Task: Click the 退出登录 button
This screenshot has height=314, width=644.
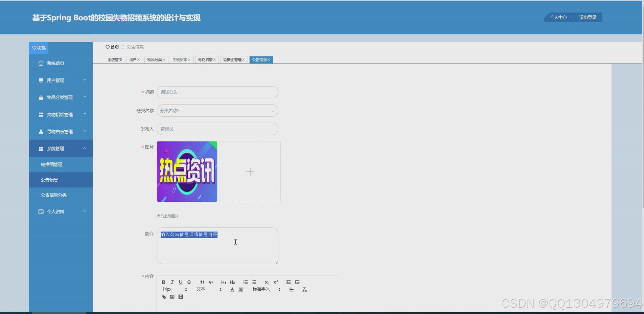Action: coord(588,17)
